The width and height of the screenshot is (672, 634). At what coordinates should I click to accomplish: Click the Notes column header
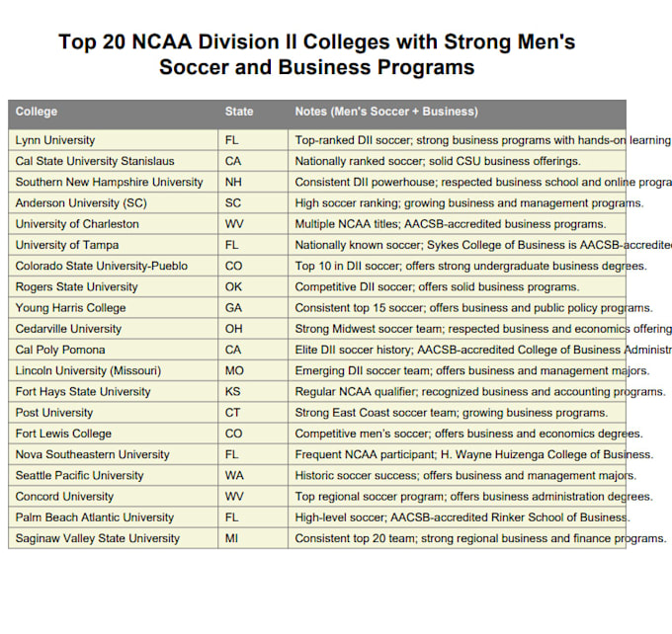click(x=386, y=112)
